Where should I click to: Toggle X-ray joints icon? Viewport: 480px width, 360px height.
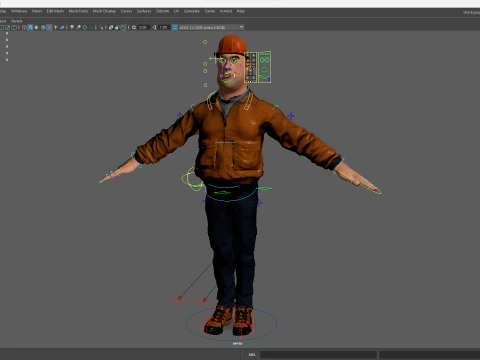(x=124, y=27)
